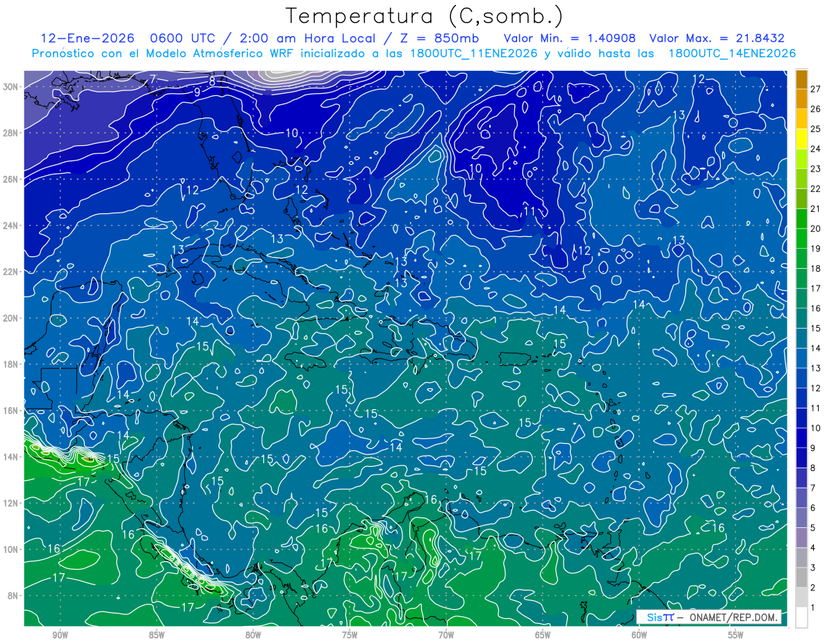Click the "85W" longitude axis label
Image resolution: width=834 pixels, height=644 pixels.
click(156, 635)
